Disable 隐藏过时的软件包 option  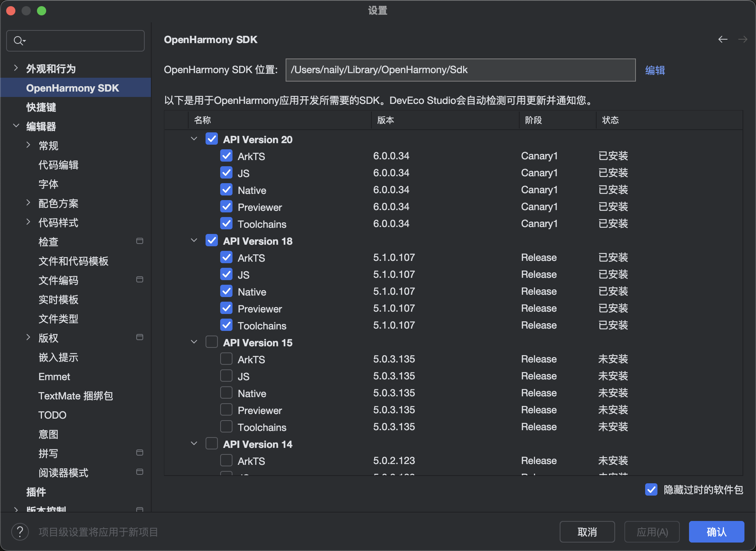pos(651,490)
